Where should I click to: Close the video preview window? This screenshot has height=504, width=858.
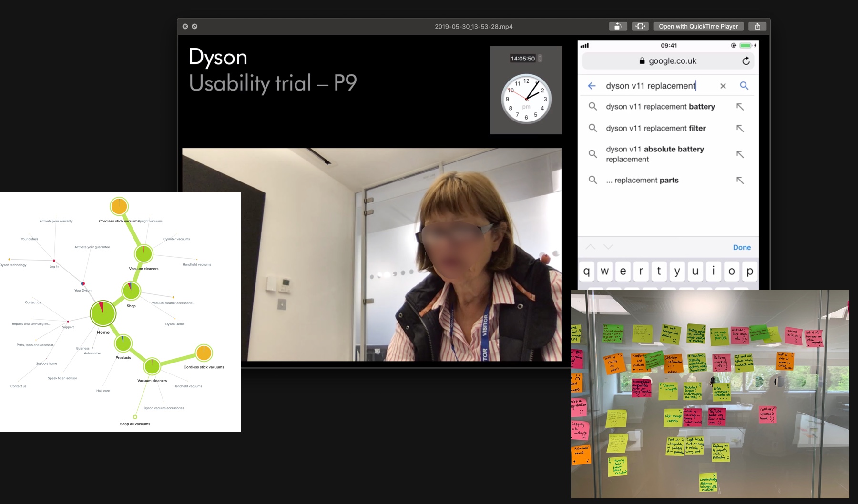click(185, 26)
